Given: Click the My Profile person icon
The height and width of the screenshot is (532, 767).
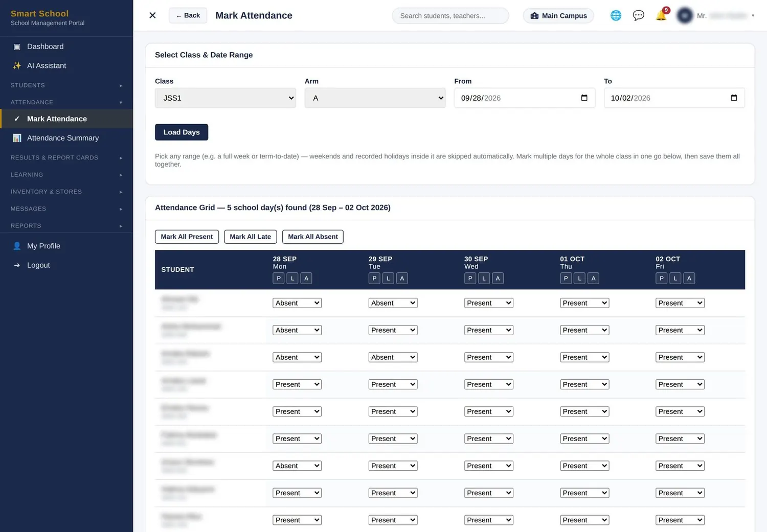Looking at the screenshot, I should [x=17, y=246].
